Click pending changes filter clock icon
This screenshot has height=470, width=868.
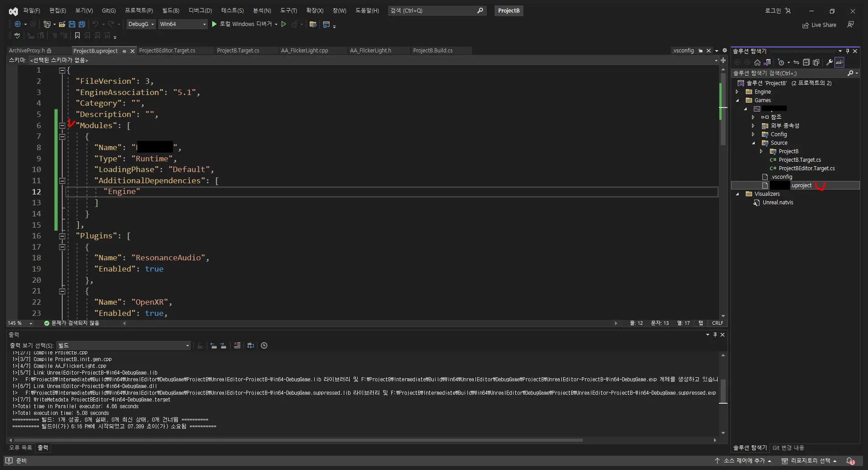pos(781,62)
